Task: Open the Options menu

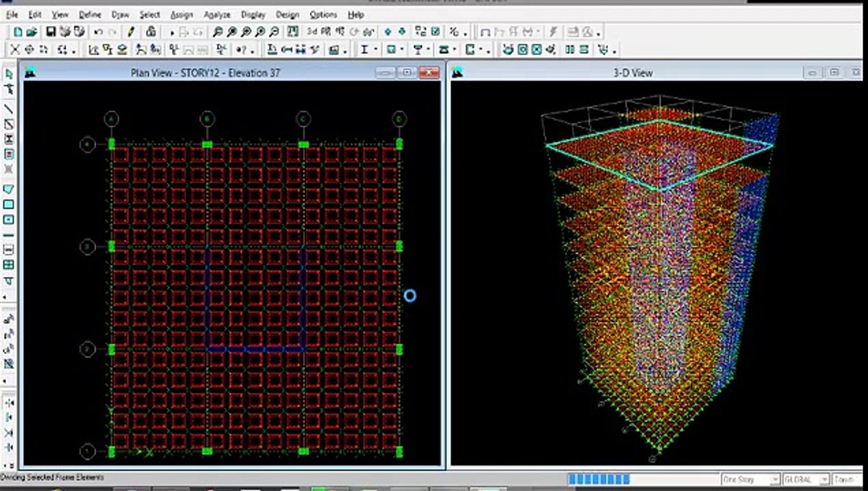Action: [x=323, y=14]
